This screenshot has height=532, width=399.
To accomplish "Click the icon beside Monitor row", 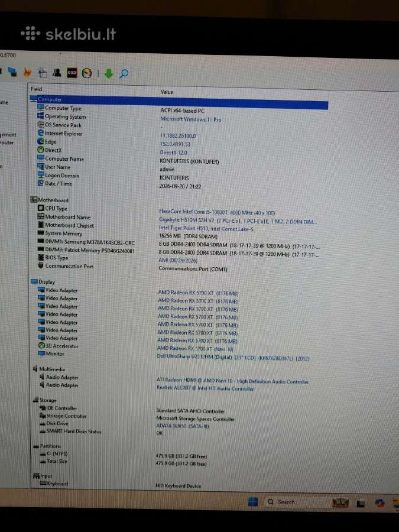I will click(x=42, y=353).
